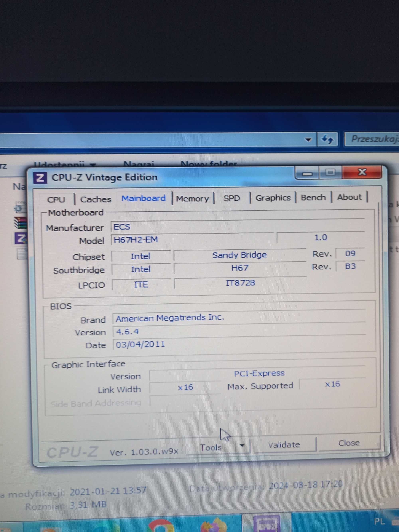Click the LPCIO model field IT8728
Screen dimensions: 399x532
(240, 283)
